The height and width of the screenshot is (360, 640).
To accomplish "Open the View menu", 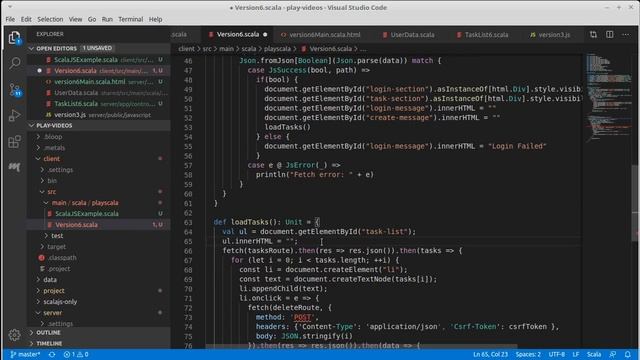I will 76,19.
